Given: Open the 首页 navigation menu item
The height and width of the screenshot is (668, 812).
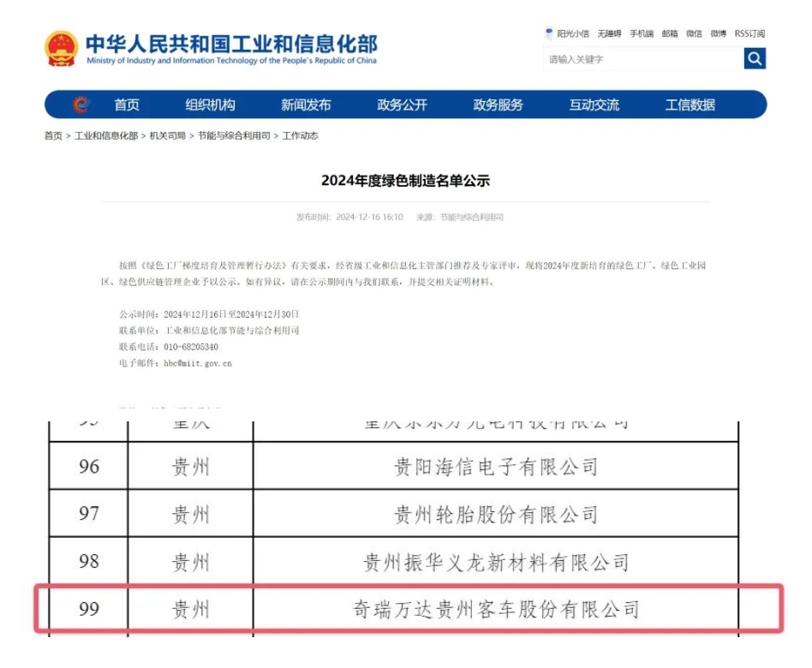Looking at the screenshot, I should coord(127,105).
